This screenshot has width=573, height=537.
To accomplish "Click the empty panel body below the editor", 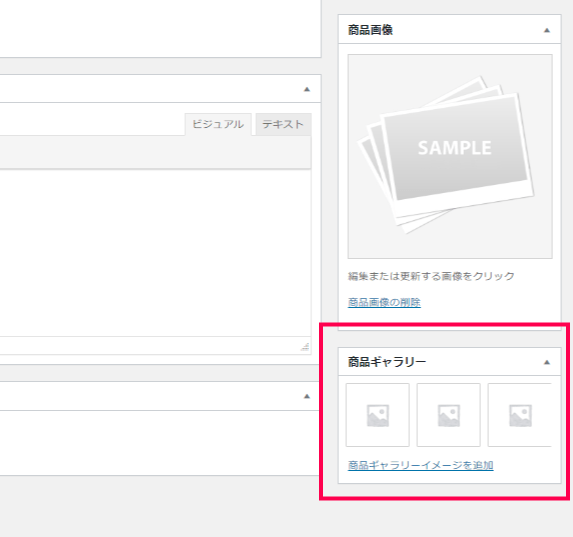I will (x=160, y=443).
